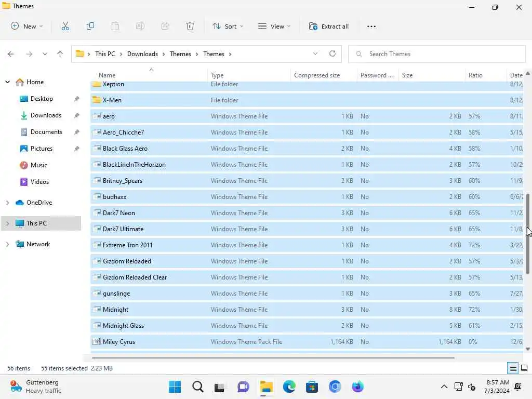Select Downloads in the address breadcrumb
The image size is (532, 399).
click(142, 54)
